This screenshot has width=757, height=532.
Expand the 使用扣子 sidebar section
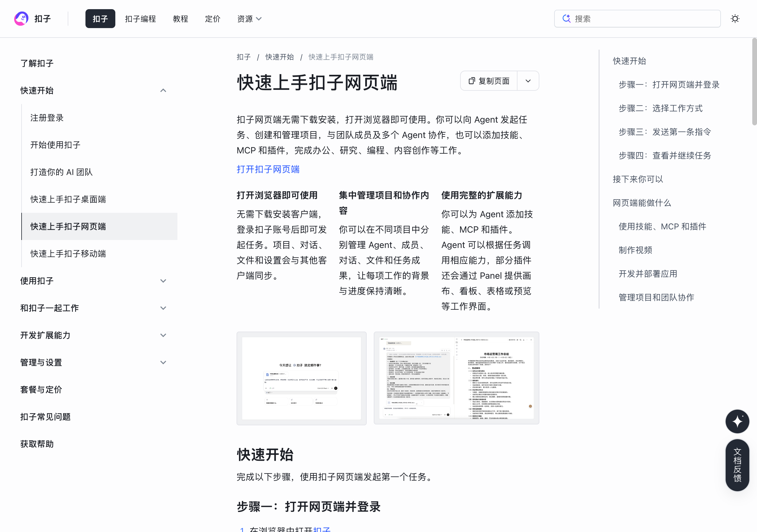tap(163, 281)
